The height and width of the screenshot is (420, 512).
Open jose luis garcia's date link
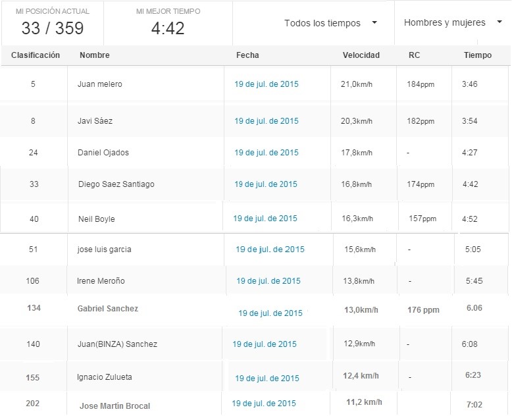270,249
